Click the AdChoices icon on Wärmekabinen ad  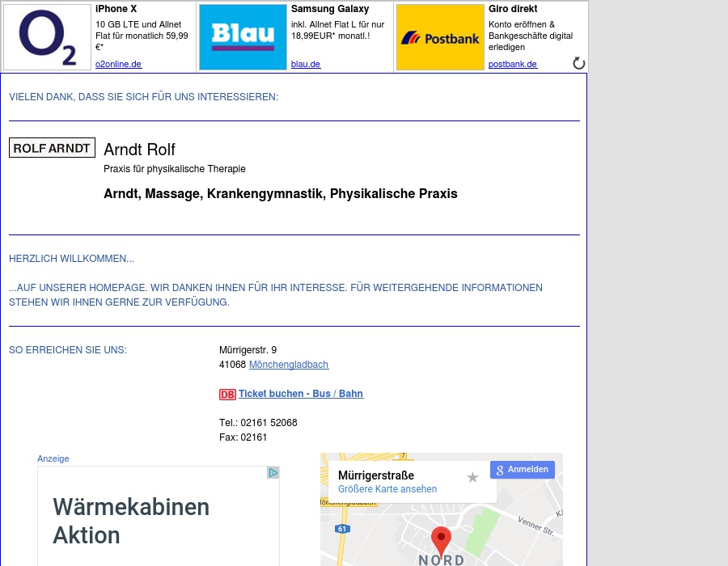pyautogui.click(x=273, y=473)
